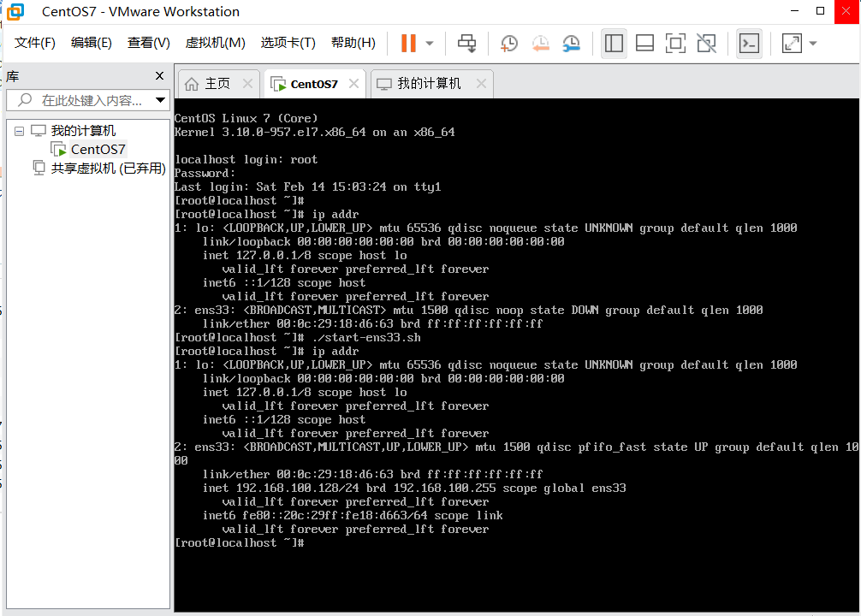Open the snapshot manager icon

(571, 43)
